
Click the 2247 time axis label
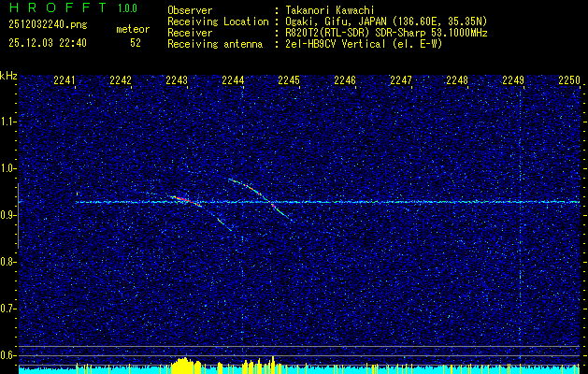click(x=401, y=80)
